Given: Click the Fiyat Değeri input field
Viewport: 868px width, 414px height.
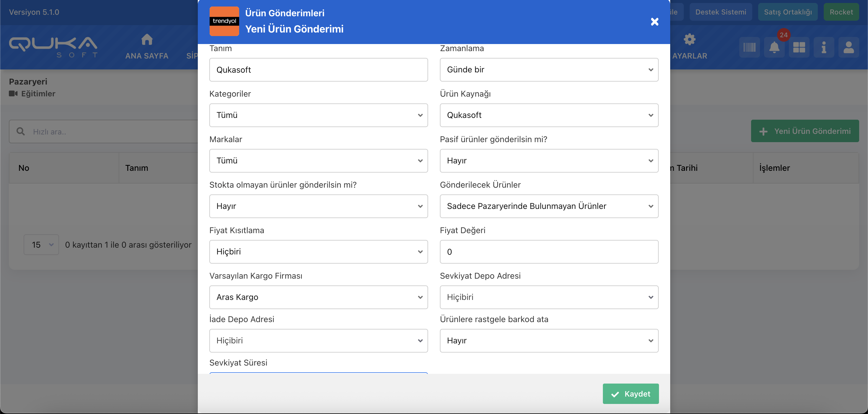Looking at the screenshot, I should click(549, 252).
